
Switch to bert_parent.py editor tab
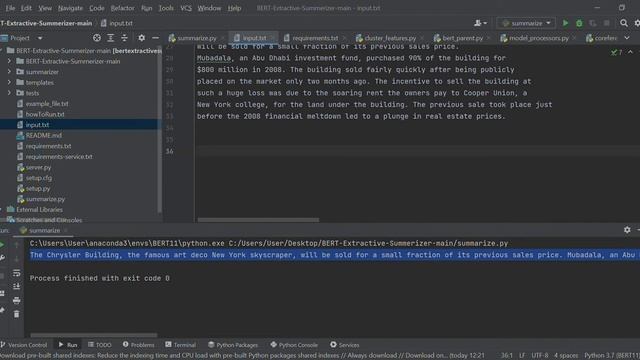click(x=462, y=38)
